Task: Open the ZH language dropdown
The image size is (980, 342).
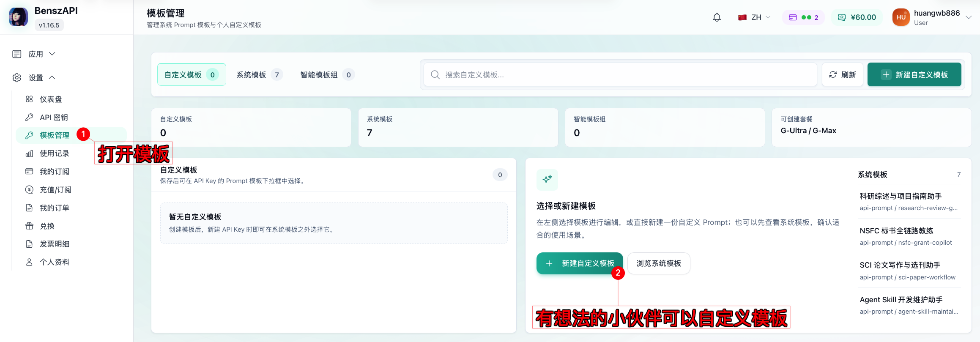Action: click(x=754, y=17)
